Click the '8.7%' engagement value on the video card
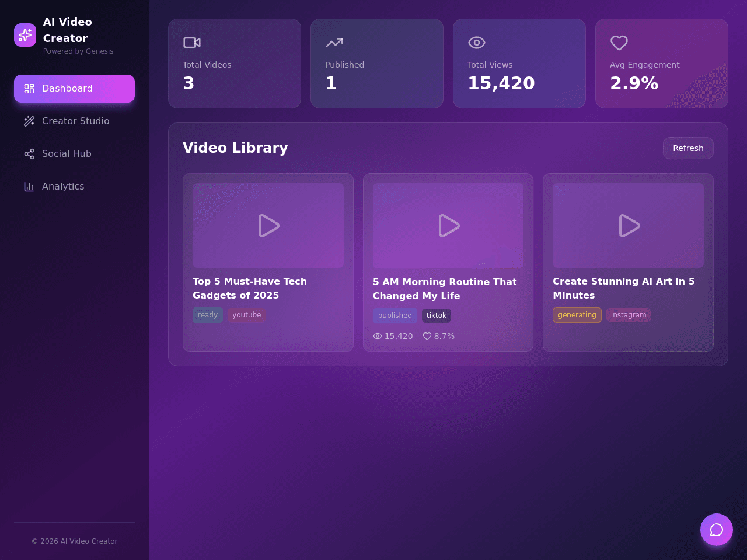This screenshot has width=747, height=560. coord(444,336)
